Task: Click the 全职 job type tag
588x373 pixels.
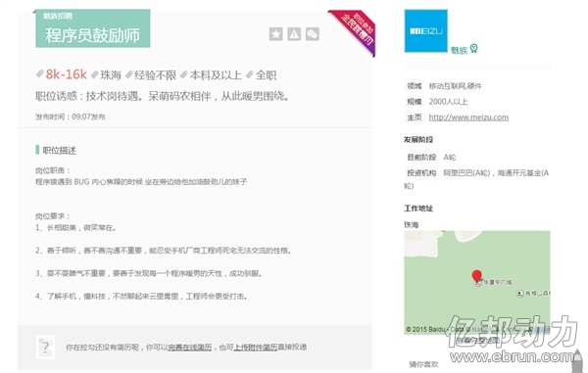Action: (266, 75)
